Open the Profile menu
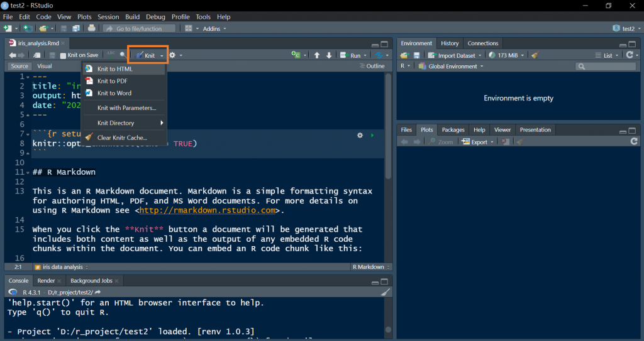Image resolution: width=644 pixels, height=341 pixels. point(180,17)
